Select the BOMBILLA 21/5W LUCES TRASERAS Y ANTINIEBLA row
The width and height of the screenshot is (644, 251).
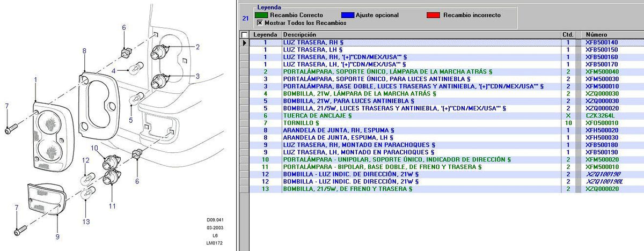(x=447, y=108)
